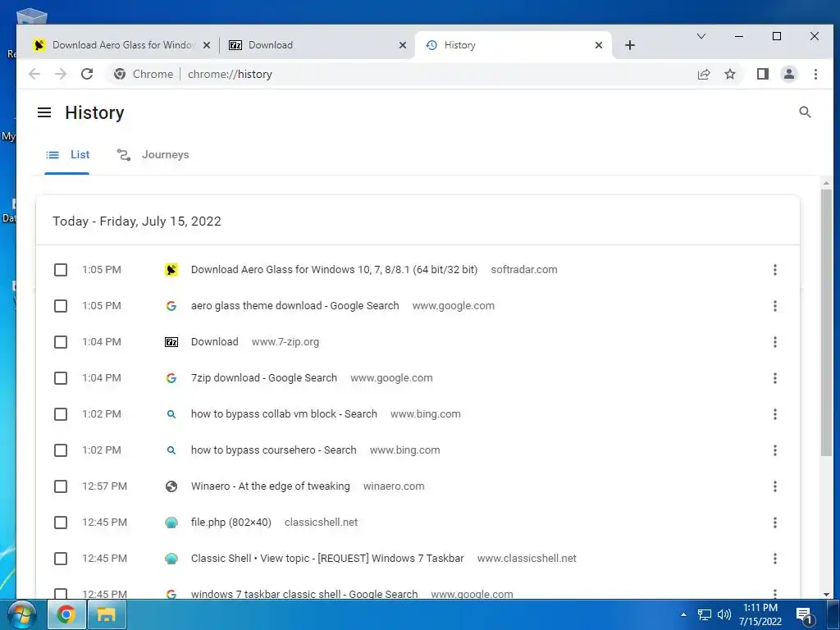
Task: Click the share page icon
Action: click(703, 74)
